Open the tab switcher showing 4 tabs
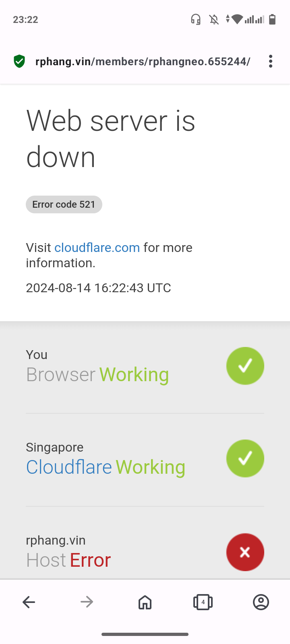The image size is (290, 644). [x=203, y=602]
